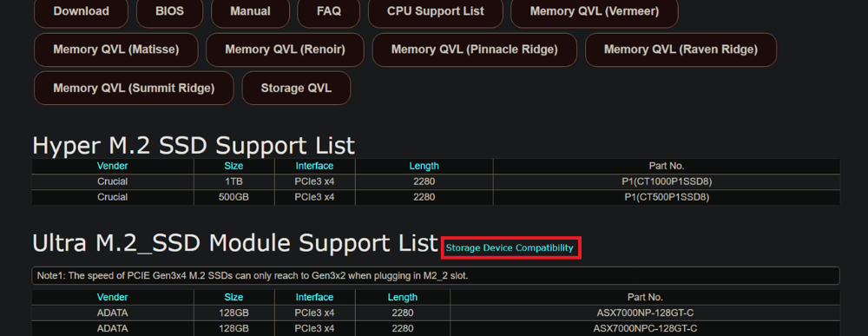Image resolution: width=868 pixels, height=336 pixels.
Task: Click the Crucial 500GB row vendor cell
Action: (112, 197)
